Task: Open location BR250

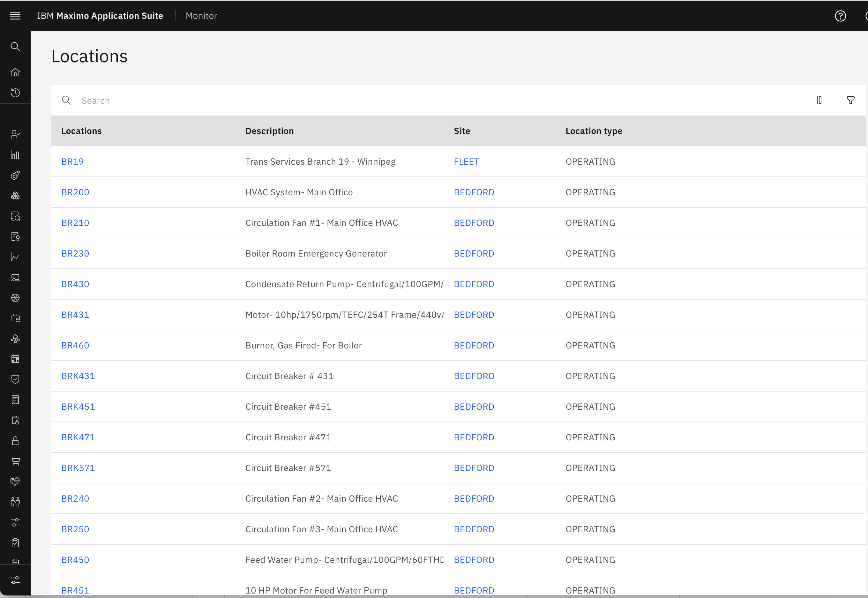Action: pyautogui.click(x=75, y=529)
